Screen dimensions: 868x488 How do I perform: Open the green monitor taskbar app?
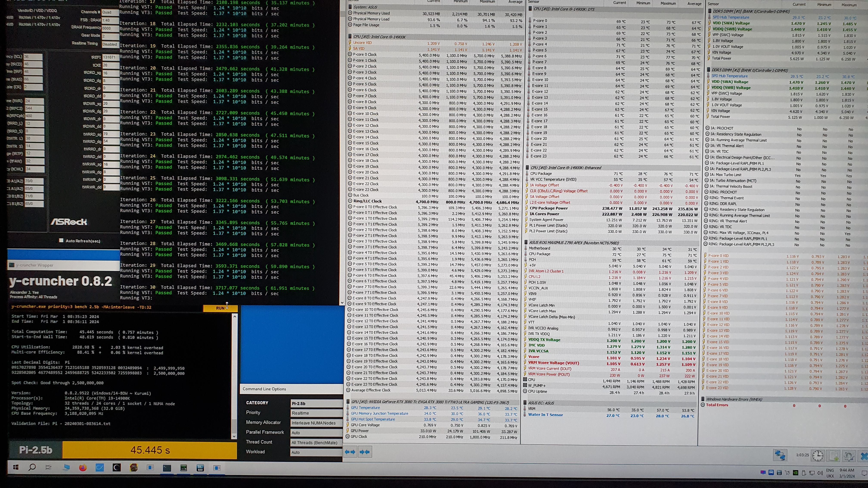[184, 468]
